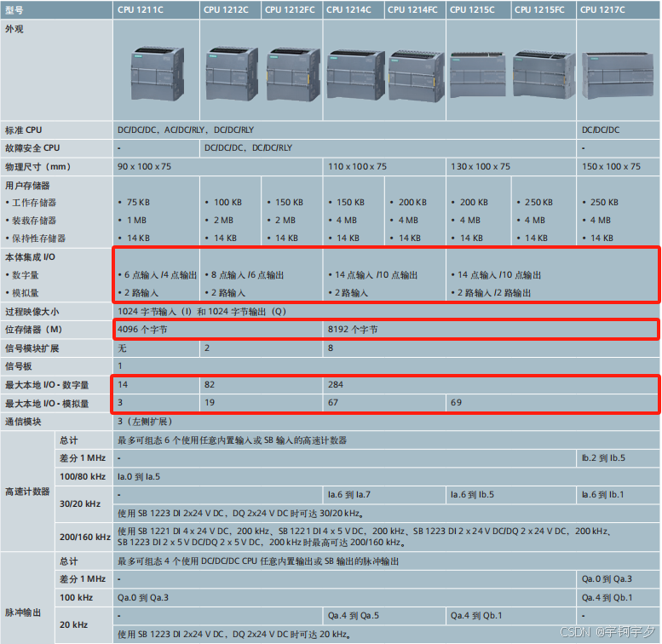
Task: Click the CPU 1212FC product image
Action: (293, 74)
